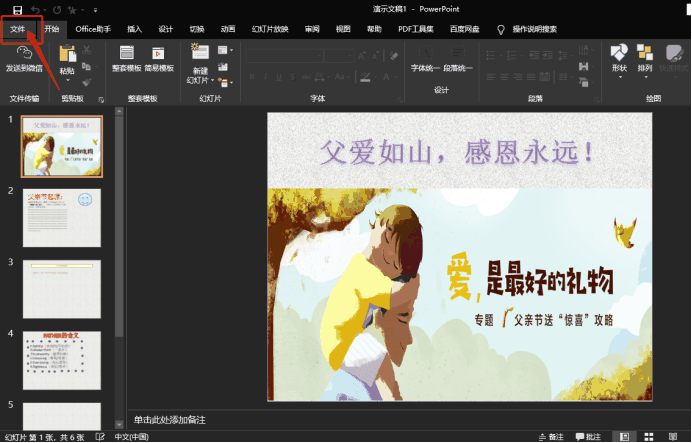The width and height of the screenshot is (692, 443).
Task: Switch to the 开始 tab
Action: [52, 29]
